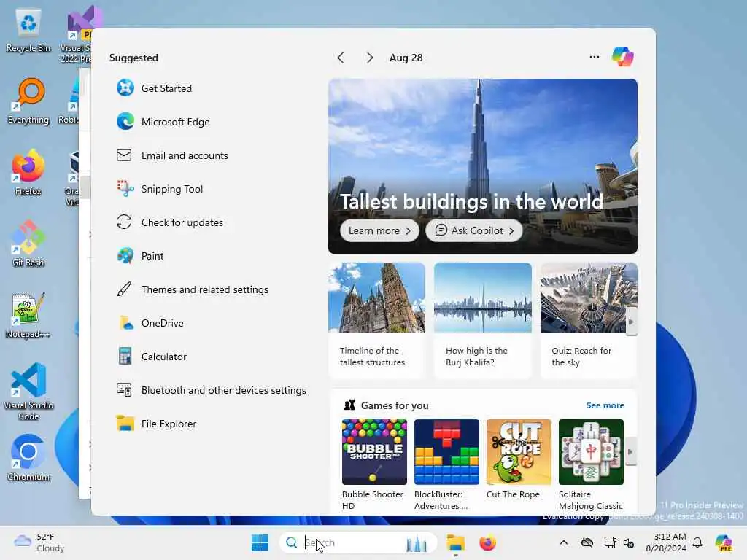The height and width of the screenshot is (560, 747).
Task: Open Cut The Rope game
Action: [x=519, y=459]
